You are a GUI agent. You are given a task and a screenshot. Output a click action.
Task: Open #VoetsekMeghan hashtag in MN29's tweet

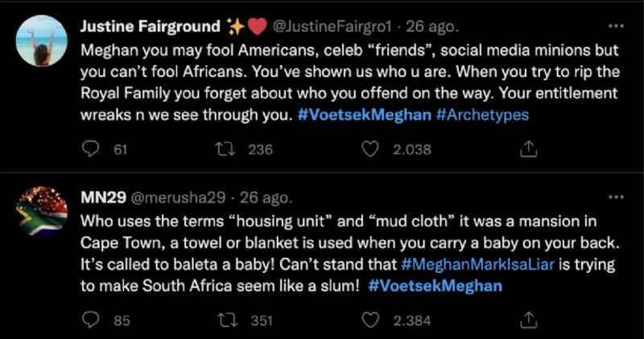(435, 286)
